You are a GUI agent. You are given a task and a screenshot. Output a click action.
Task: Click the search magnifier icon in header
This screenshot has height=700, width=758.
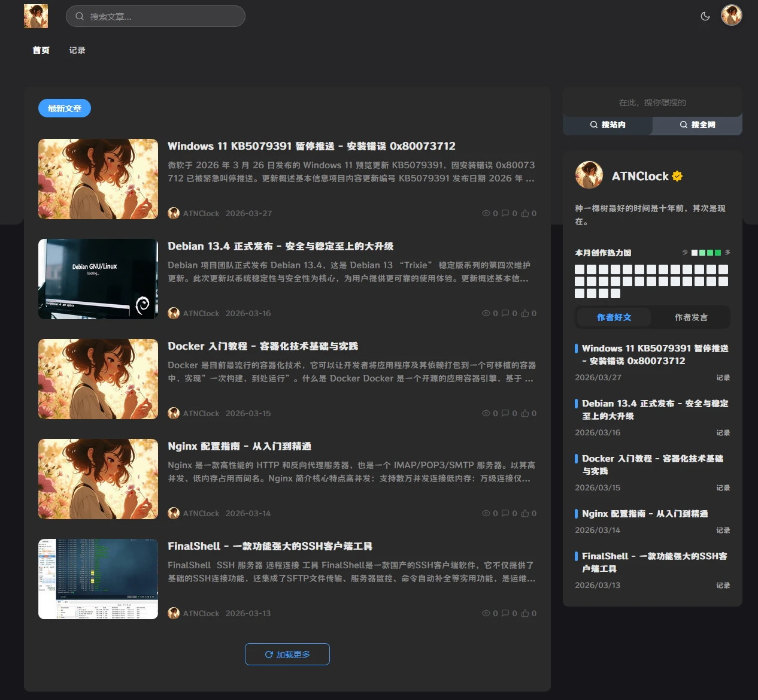pos(80,16)
